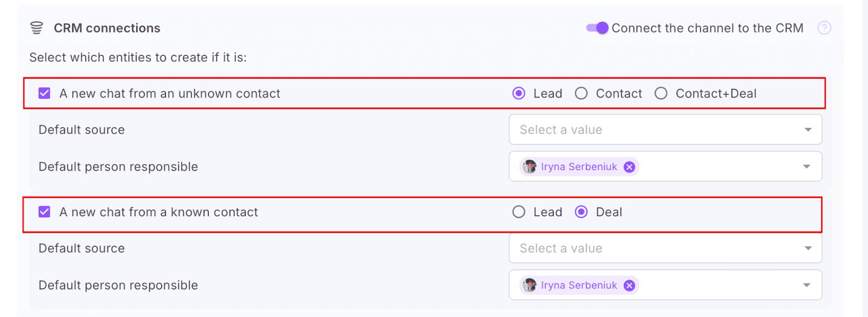Image resolution: width=868 pixels, height=317 pixels.
Task: Click the help question mark icon
Action: tap(824, 28)
